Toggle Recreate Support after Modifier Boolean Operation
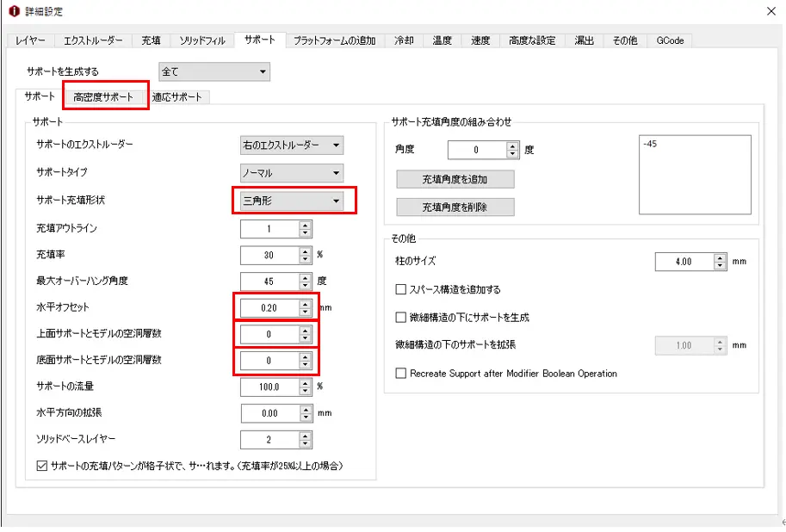 [400, 374]
